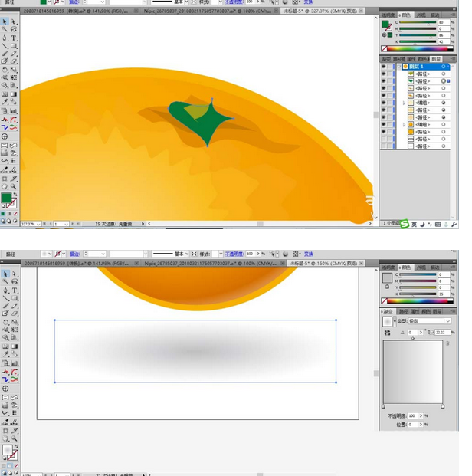The height and width of the screenshot is (476, 472).
Task: Select the Type tool in upper window toolbox
Action: pos(14,38)
